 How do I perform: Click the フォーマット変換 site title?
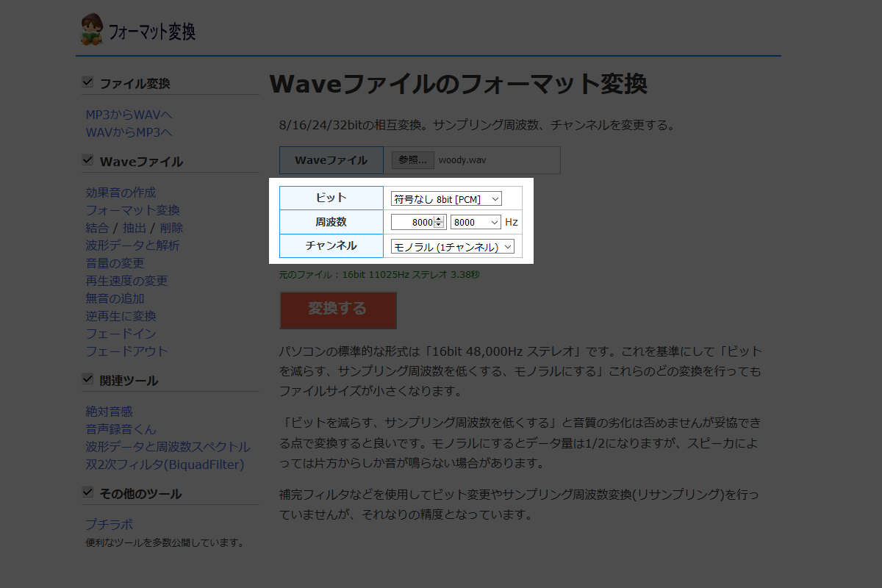point(151,32)
